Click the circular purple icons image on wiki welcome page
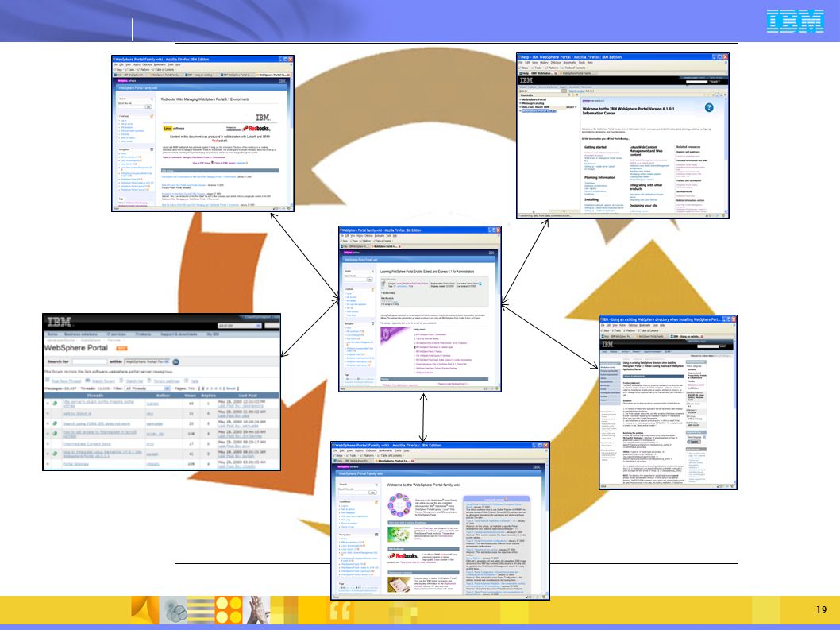This screenshot has width=840, height=630. tap(399, 505)
